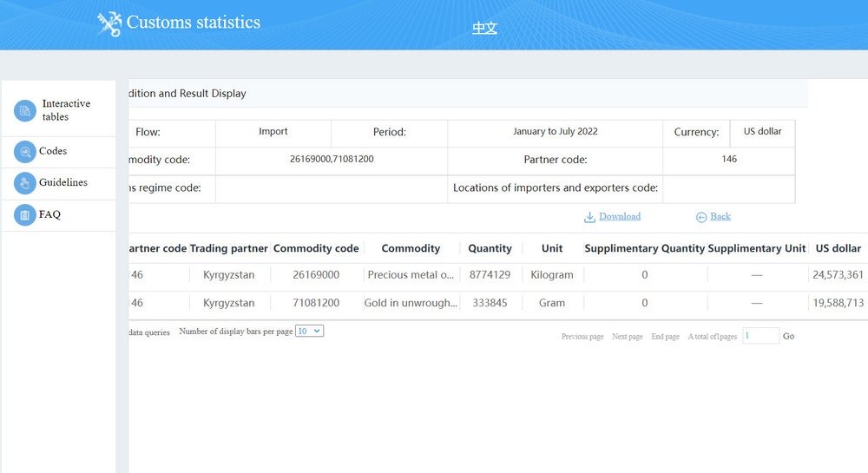This screenshot has width=868, height=473.
Task: Click the Quantity column header
Action: pyautogui.click(x=490, y=248)
